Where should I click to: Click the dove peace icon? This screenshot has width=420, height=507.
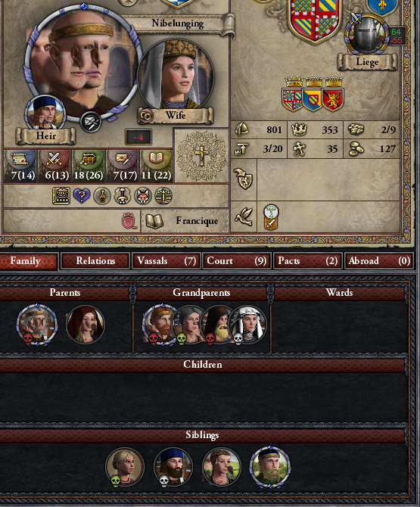(x=244, y=216)
